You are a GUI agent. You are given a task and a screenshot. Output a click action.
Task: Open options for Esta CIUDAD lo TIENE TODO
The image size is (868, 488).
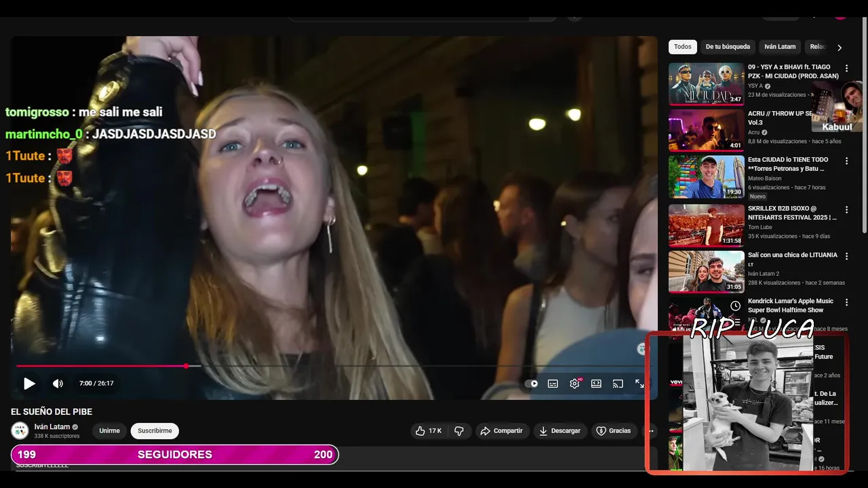(846, 161)
